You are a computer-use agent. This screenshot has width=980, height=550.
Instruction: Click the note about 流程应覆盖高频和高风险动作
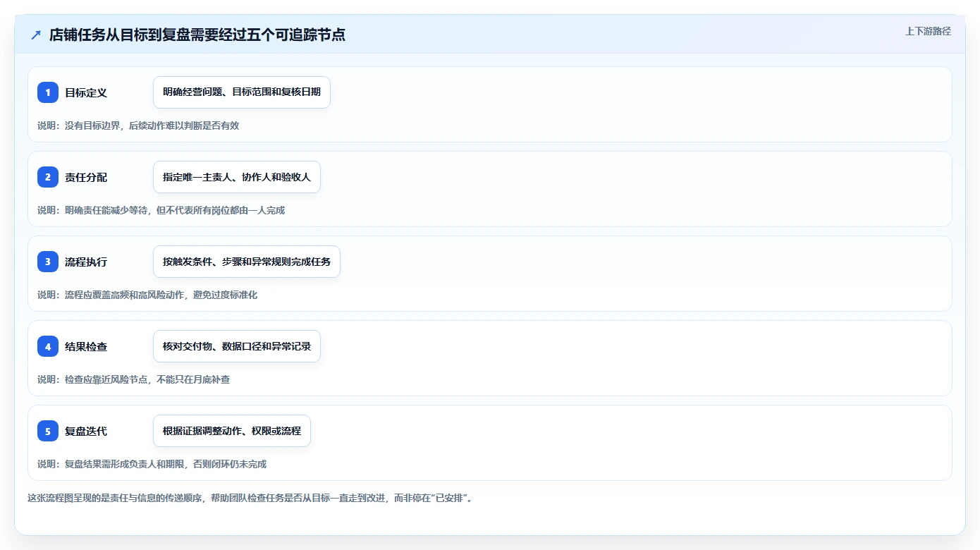147,295
